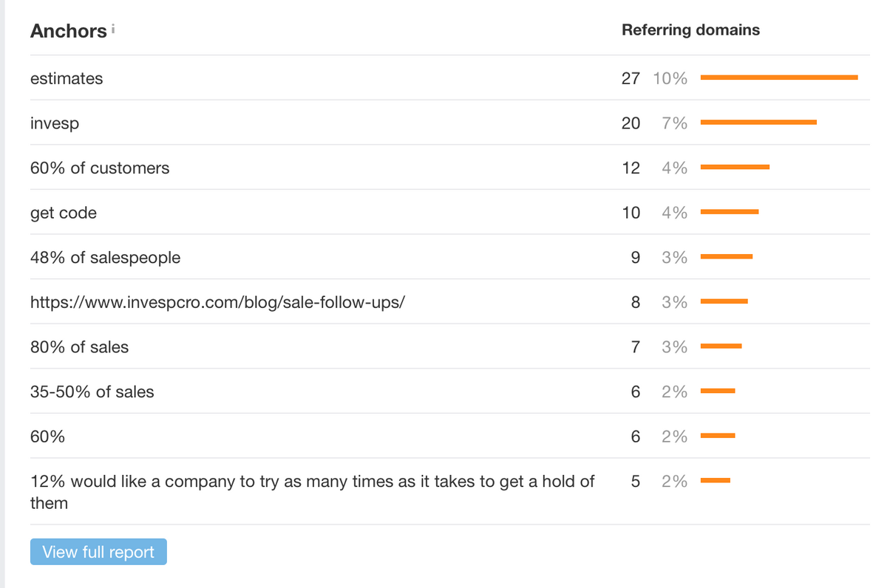Click the info icon beside Anchors heading

(x=113, y=30)
